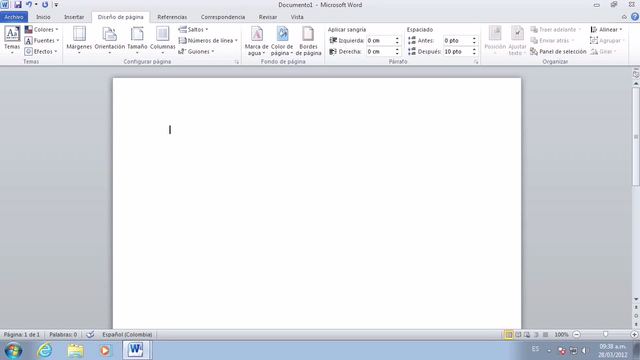The width and height of the screenshot is (640, 360).
Task: Click the Derecha indent input field
Action: (380, 51)
